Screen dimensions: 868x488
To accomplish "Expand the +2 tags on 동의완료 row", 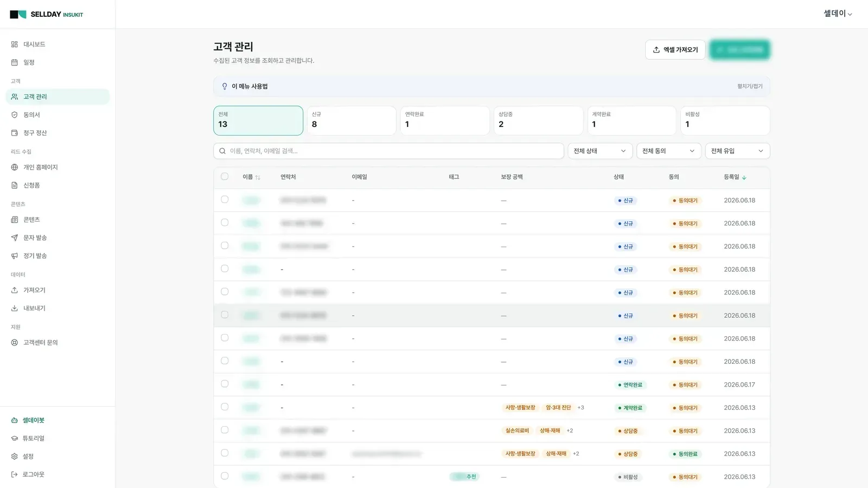I will click(576, 454).
